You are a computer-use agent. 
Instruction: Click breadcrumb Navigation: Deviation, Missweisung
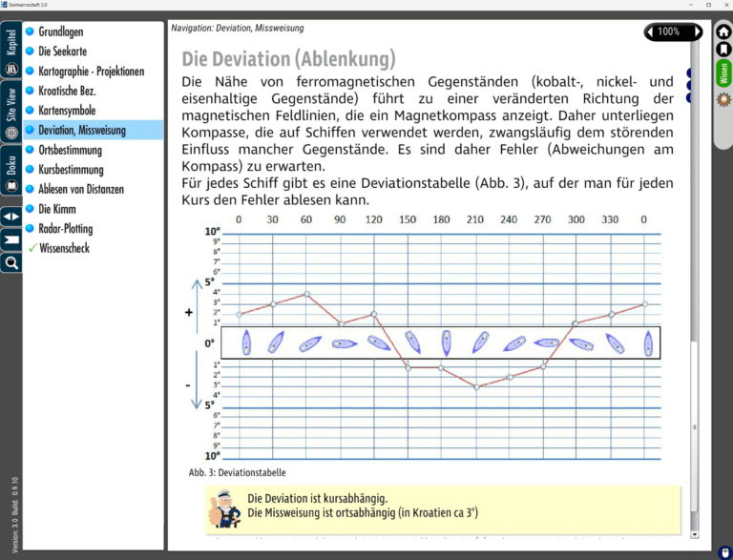click(x=238, y=28)
